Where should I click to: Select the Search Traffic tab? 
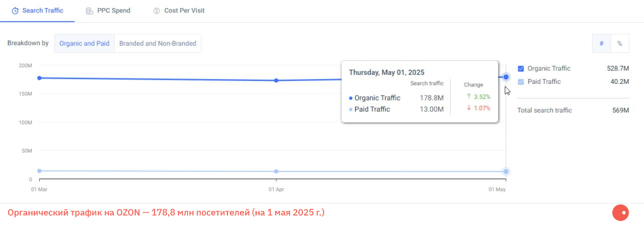pyautogui.click(x=43, y=11)
